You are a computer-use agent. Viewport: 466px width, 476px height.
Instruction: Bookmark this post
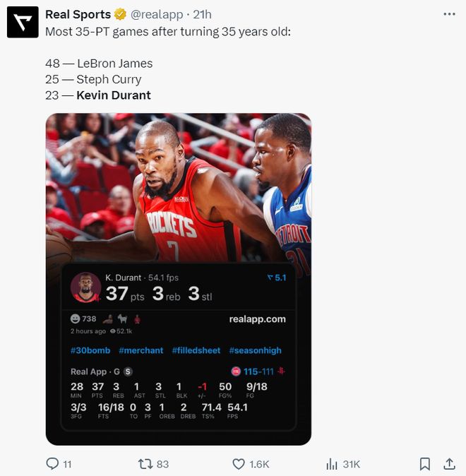point(425,464)
